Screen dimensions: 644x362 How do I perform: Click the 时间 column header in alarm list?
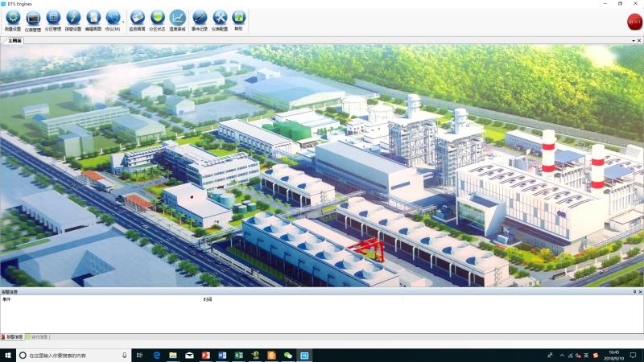[x=208, y=299]
